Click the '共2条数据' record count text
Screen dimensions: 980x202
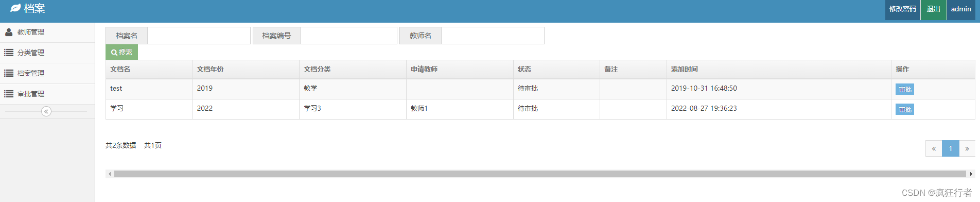[x=121, y=145]
